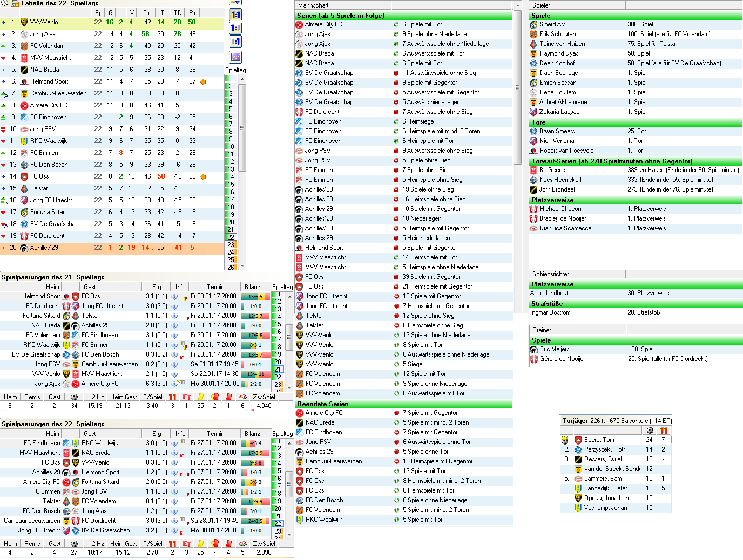The height and width of the screenshot is (560, 743).
Task: Click the Termin header in matchday 21 list
Action: (215, 287)
